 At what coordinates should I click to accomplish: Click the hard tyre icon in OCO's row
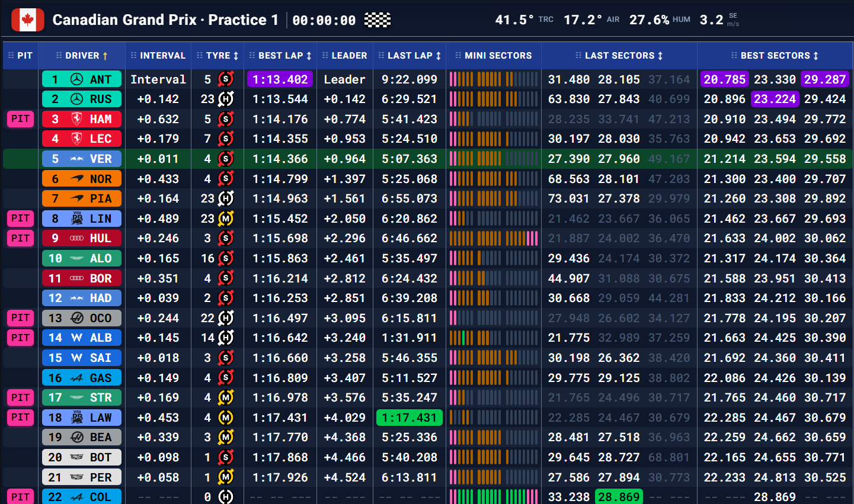[x=225, y=318]
